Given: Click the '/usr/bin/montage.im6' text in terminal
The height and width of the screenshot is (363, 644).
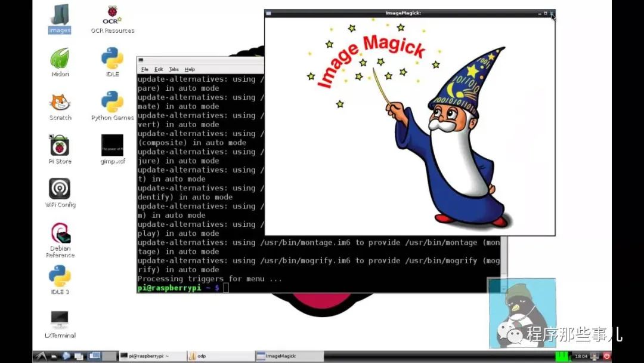Looking at the screenshot, I should pyautogui.click(x=305, y=242).
